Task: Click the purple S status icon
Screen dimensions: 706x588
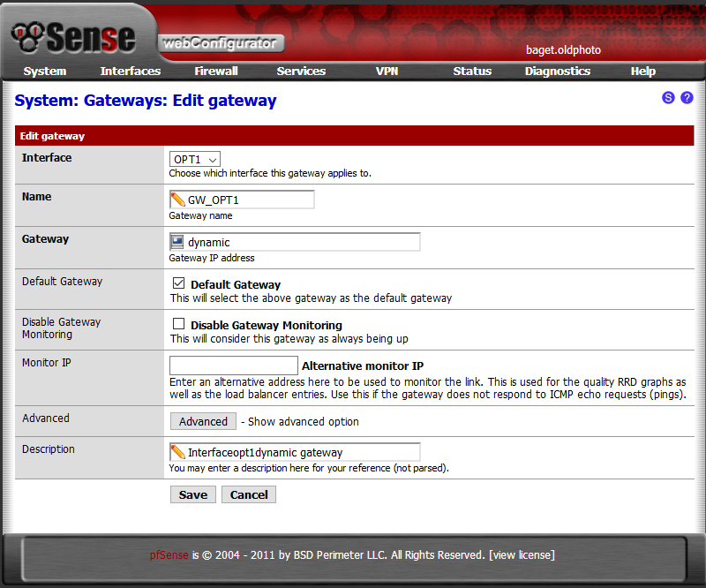Action: (x=668, y=98)
